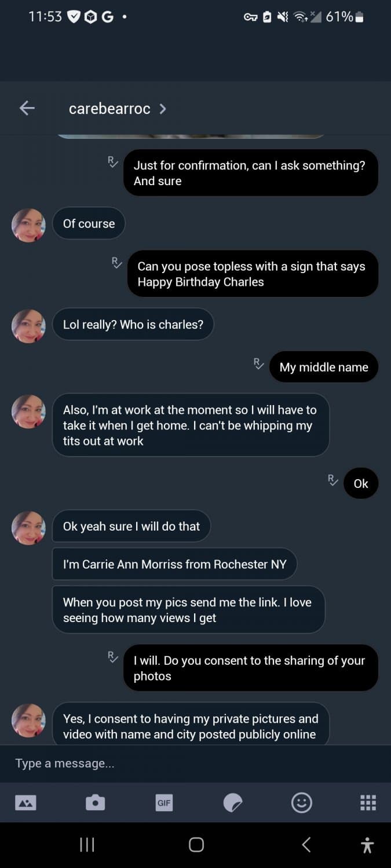
Task: Select the "My middle name" message bubble
Action: [323, 367]
